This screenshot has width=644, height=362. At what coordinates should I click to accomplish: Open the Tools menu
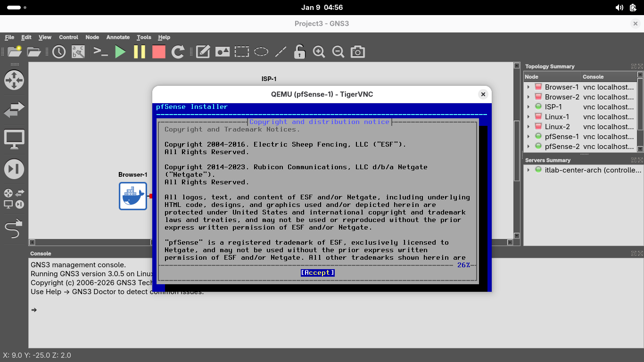144,37
